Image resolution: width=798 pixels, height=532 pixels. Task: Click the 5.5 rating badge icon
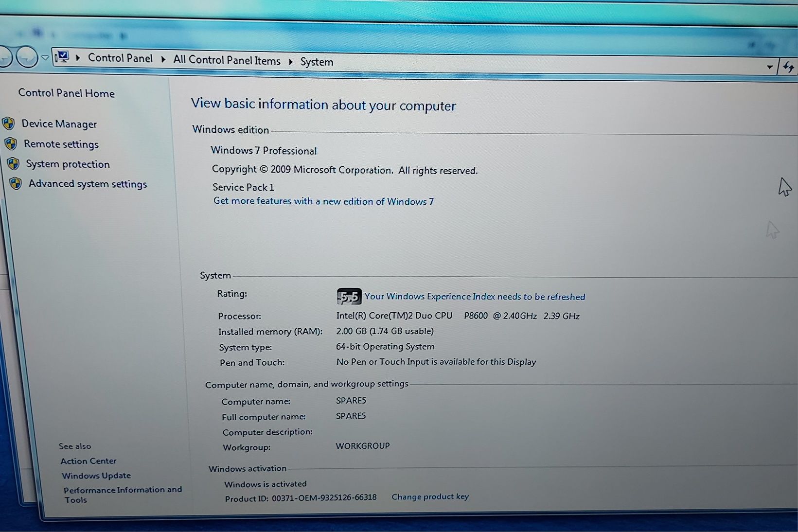click(x=349, y=296)
